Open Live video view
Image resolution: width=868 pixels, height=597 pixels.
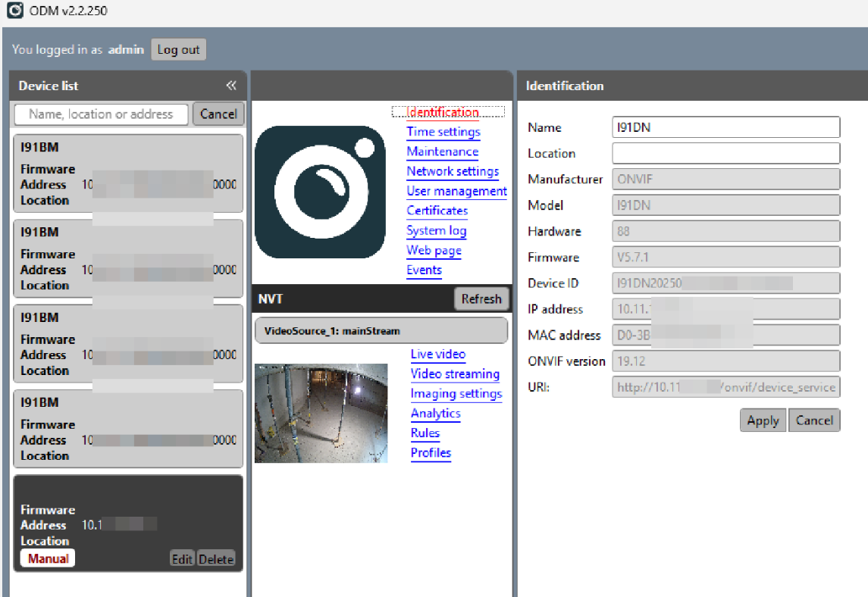(x=438, y=354)
